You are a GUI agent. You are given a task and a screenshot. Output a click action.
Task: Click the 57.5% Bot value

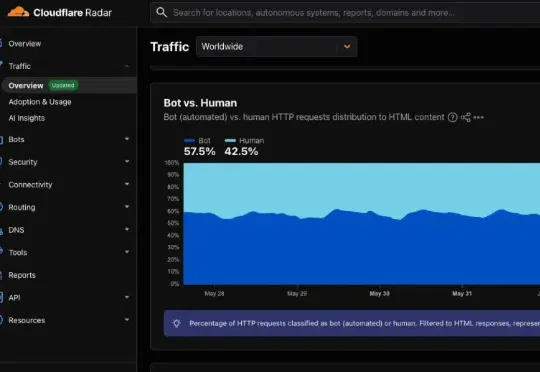click(x=199, y=152)
